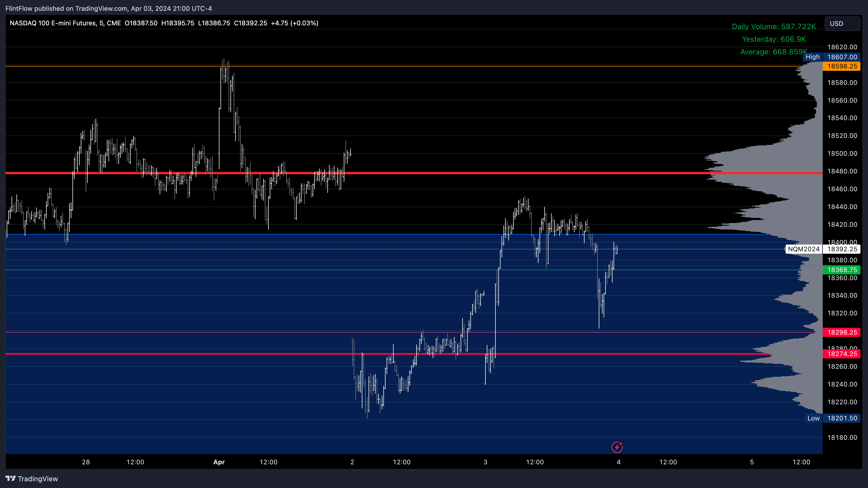This screenshot has height=488, width=868.
Task: Click the C18392.25 close value in legend
Action: point(250,23)
